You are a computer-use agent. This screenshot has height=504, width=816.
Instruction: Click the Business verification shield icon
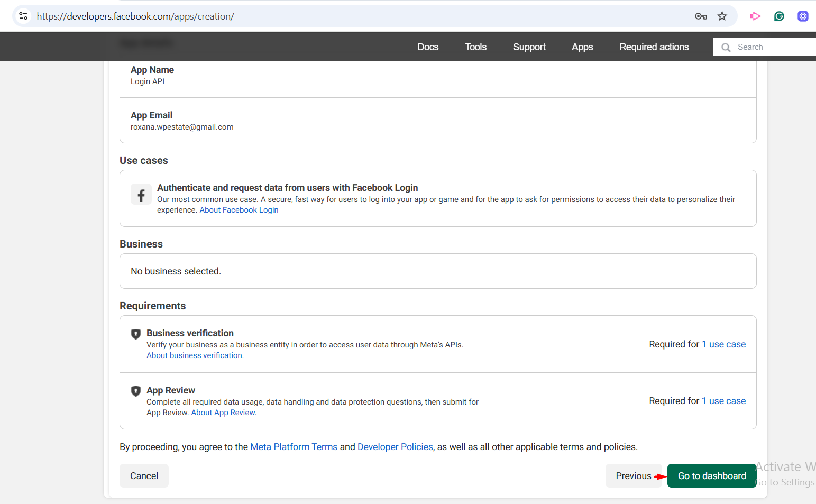click(136, 334)
